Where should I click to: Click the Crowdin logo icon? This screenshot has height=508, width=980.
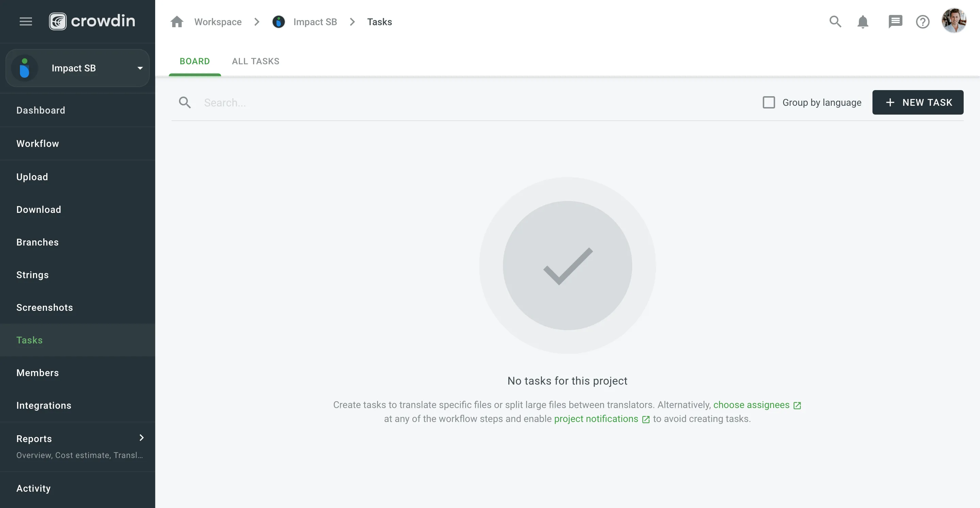[x=58, y=21]
